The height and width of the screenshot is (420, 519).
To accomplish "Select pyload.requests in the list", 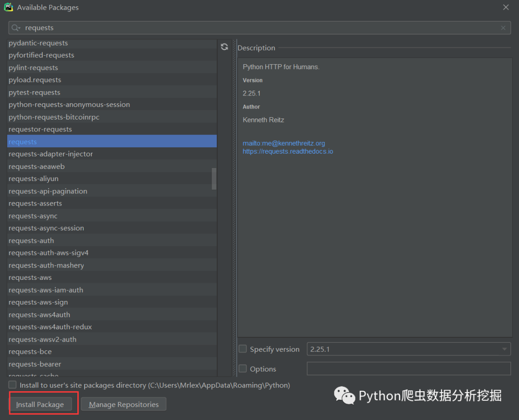I will 112,80.
